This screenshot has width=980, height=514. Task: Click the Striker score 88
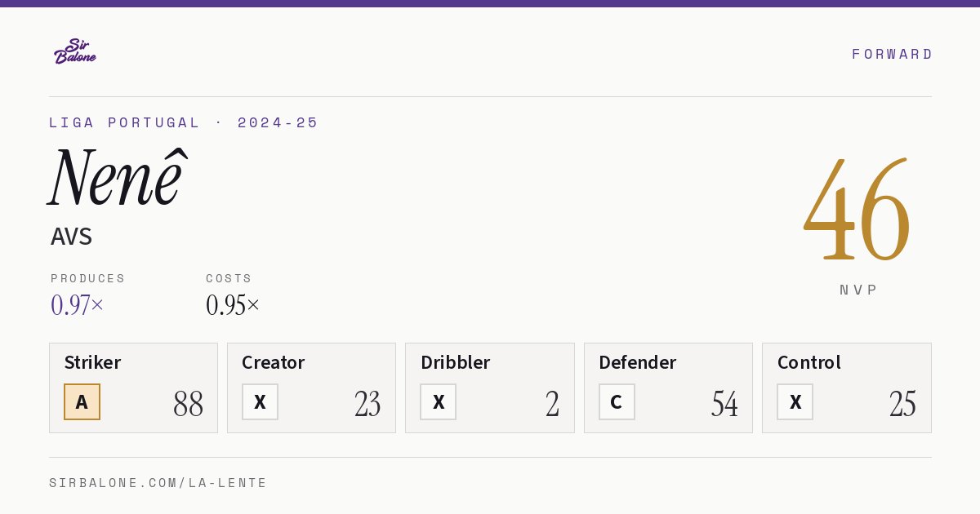pyautogui.click(x=188, y=404)
